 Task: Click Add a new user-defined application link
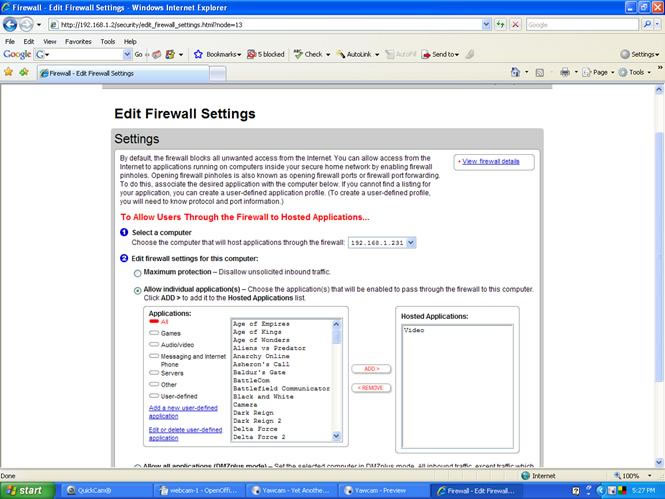point(183,412)
